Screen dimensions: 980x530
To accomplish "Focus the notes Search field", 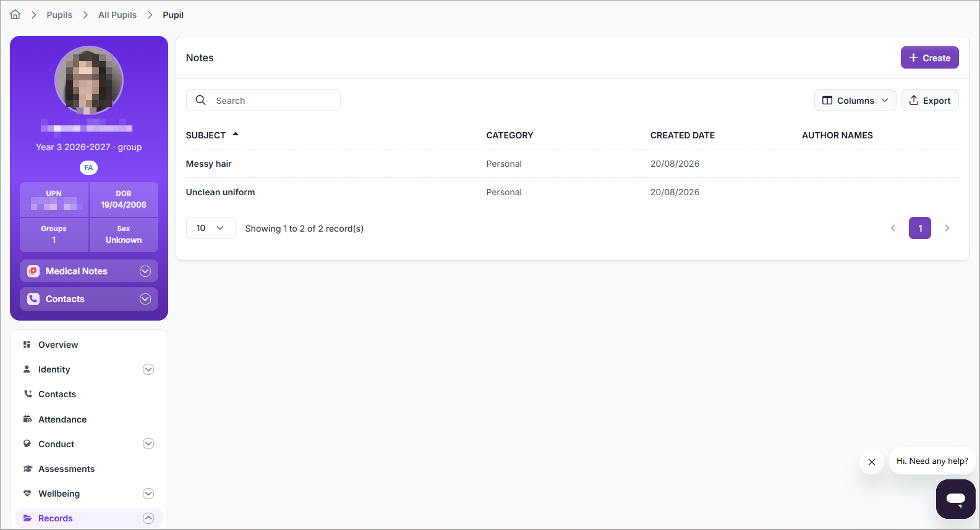I will pos(263,100).
